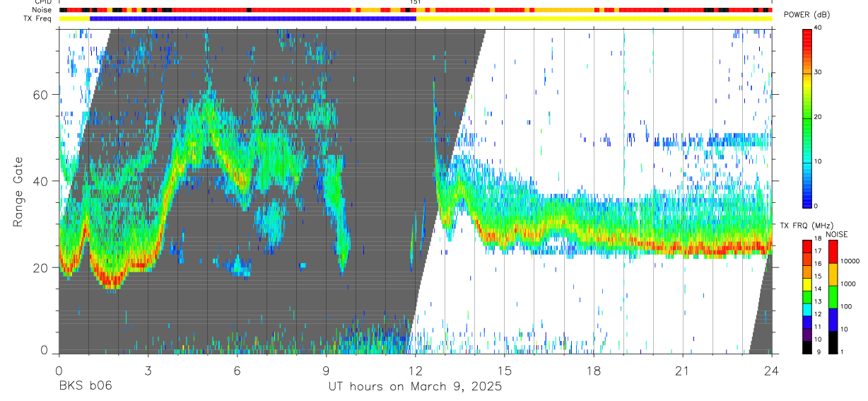The height and width of the screenshot is (401, 868).
Task: Select the green swatch in noise legend
Action: pyautogui.click(x=833, y=296)
